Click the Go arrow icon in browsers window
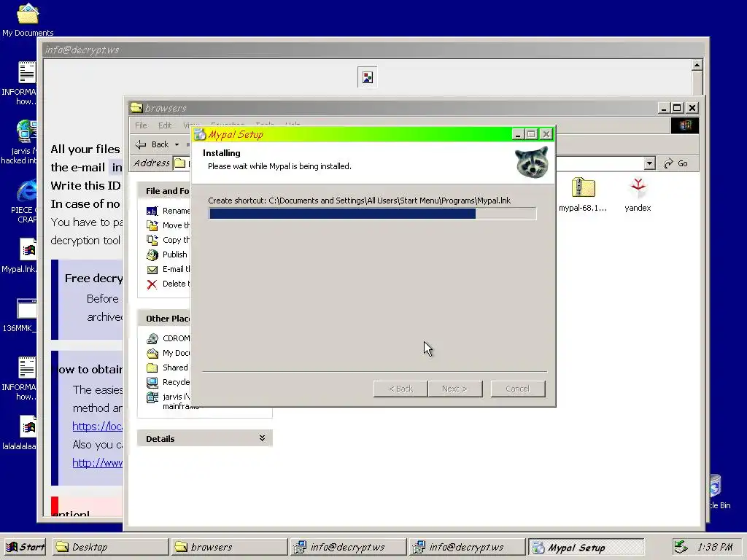The width and height of the screenshot is (747, 560). (x=669, y=163)
